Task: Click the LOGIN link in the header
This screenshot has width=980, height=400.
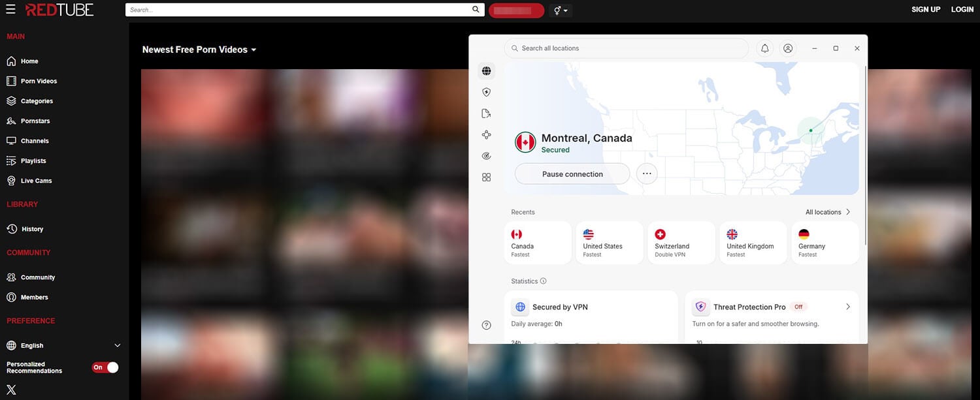Action: (962, 10)
